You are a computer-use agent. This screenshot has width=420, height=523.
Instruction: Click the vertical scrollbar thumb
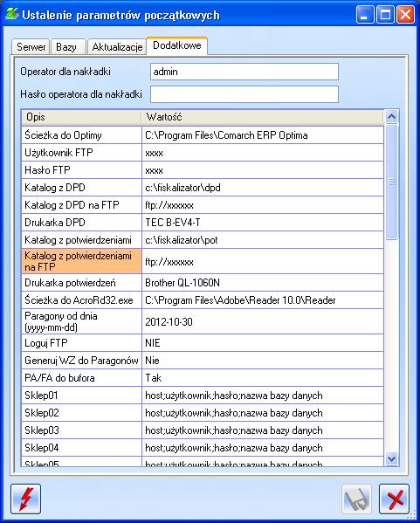391,182
